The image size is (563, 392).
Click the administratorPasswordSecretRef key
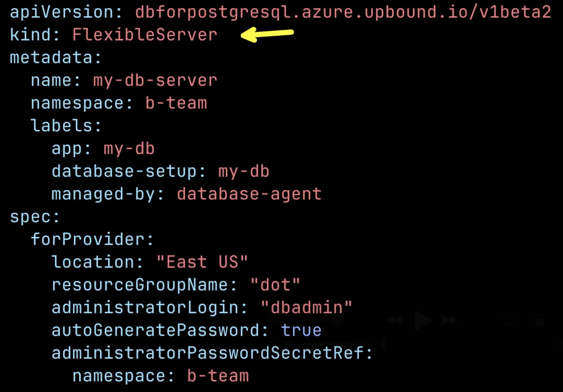212,353
